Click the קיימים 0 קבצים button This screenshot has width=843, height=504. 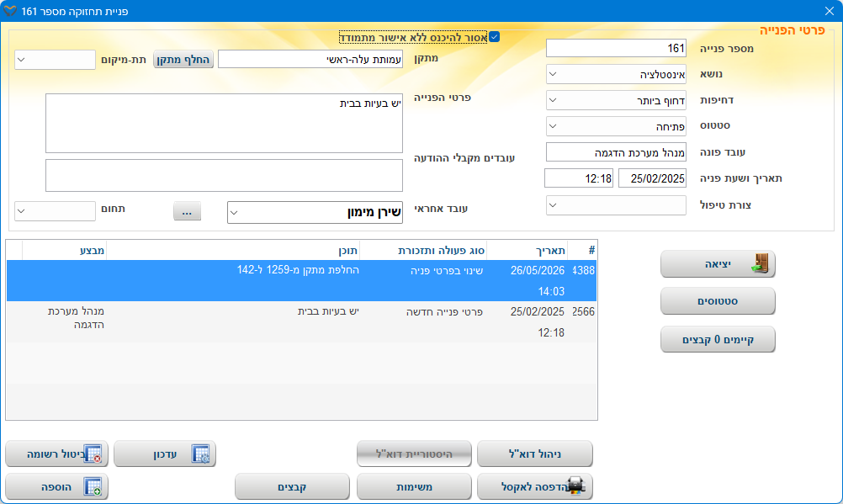tap(718, 339)
